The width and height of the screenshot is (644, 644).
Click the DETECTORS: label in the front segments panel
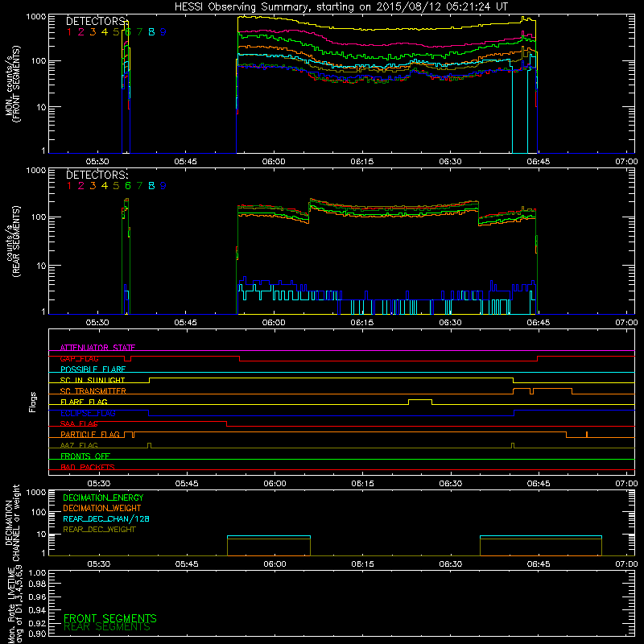[97, 21]
